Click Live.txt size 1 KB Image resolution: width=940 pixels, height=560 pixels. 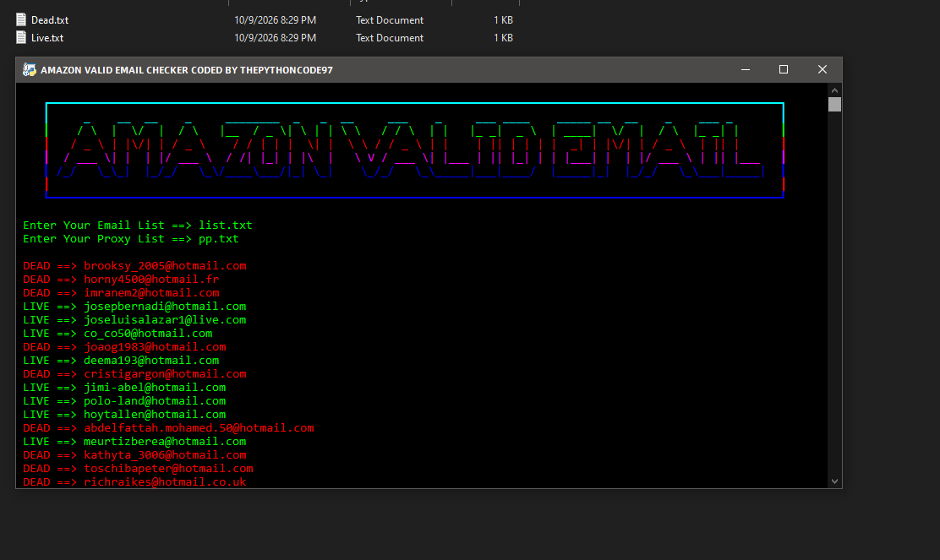[x=504, y=38]
